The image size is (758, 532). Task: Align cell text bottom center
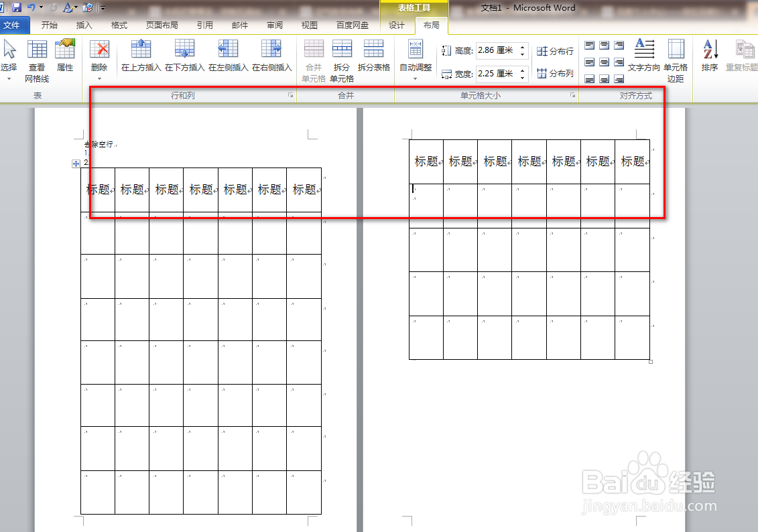click(605, 79)
